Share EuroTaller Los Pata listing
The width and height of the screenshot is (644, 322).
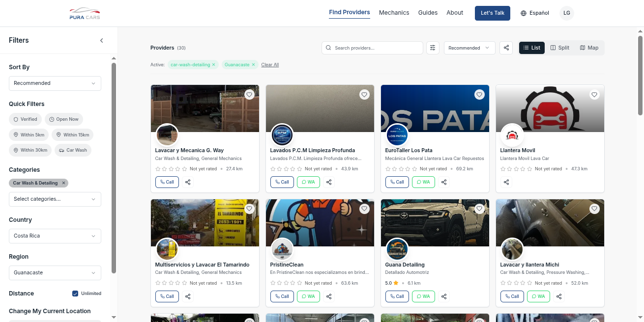(444, 182)
